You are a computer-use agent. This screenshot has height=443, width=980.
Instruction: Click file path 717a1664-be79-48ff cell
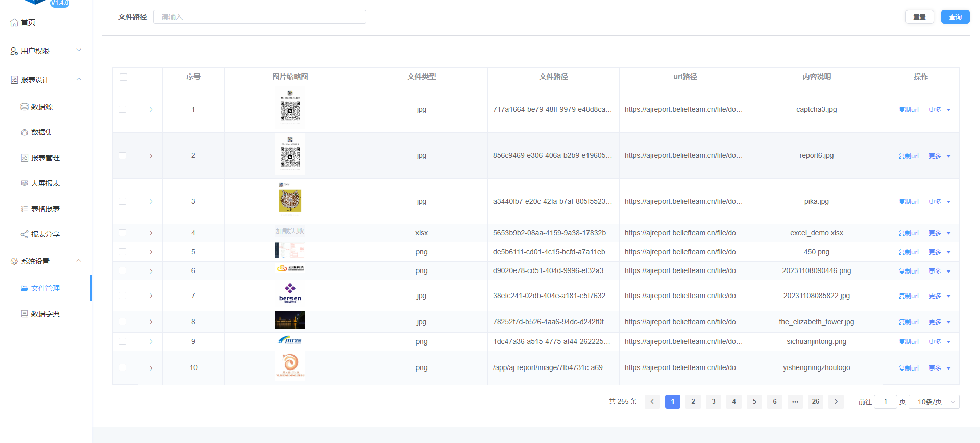(x=552, y=109)
